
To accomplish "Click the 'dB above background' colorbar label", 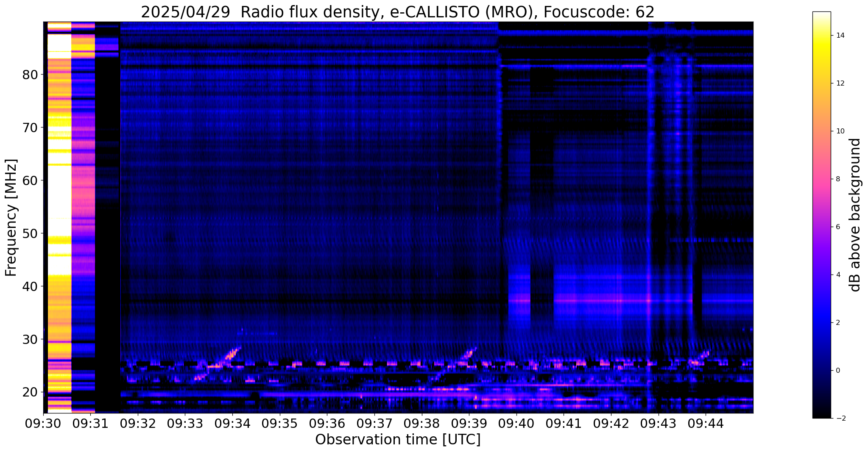I will pos(855,215).
